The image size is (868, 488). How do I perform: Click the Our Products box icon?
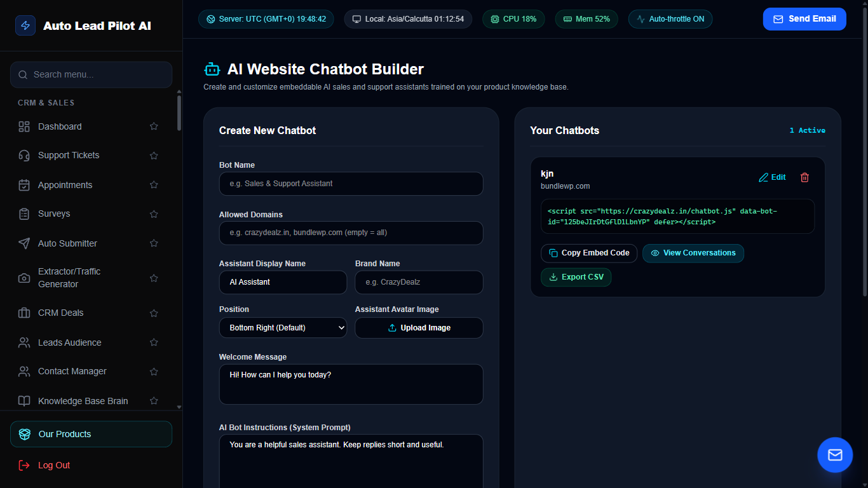point(25,434)
